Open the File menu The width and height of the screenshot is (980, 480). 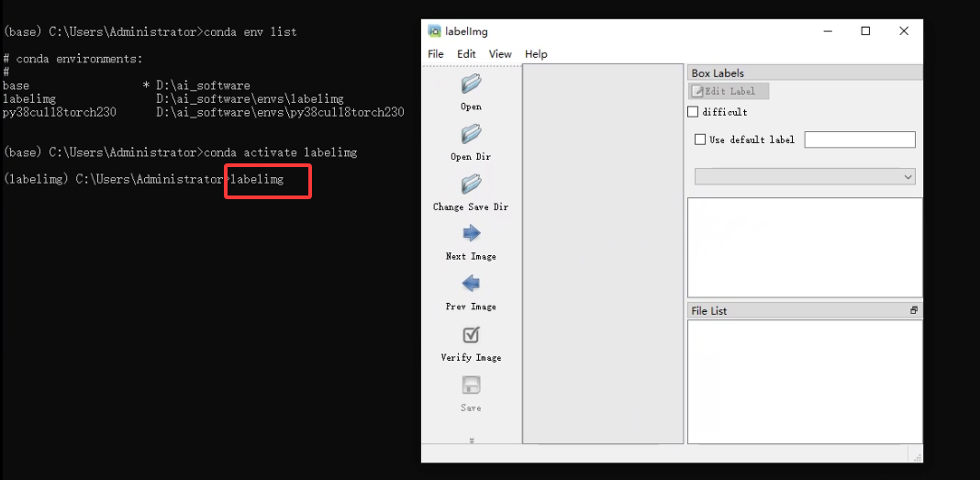pyautogui.click(x=436, y=54)
